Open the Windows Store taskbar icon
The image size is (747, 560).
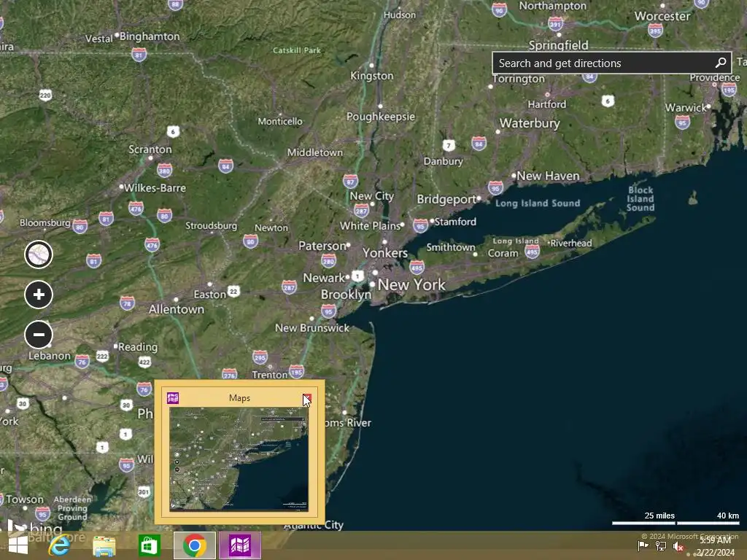tap(149, 545)
